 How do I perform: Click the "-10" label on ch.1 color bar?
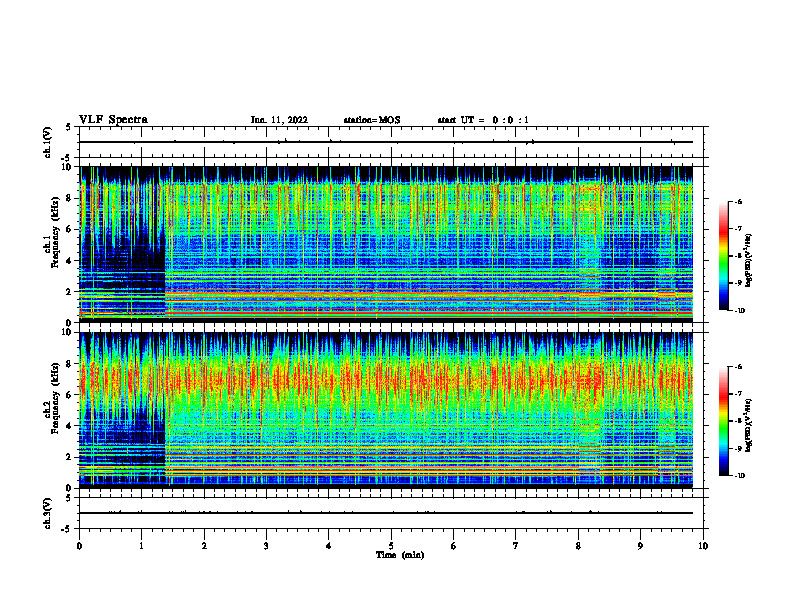pyautogui.click(x=740, y=311)
